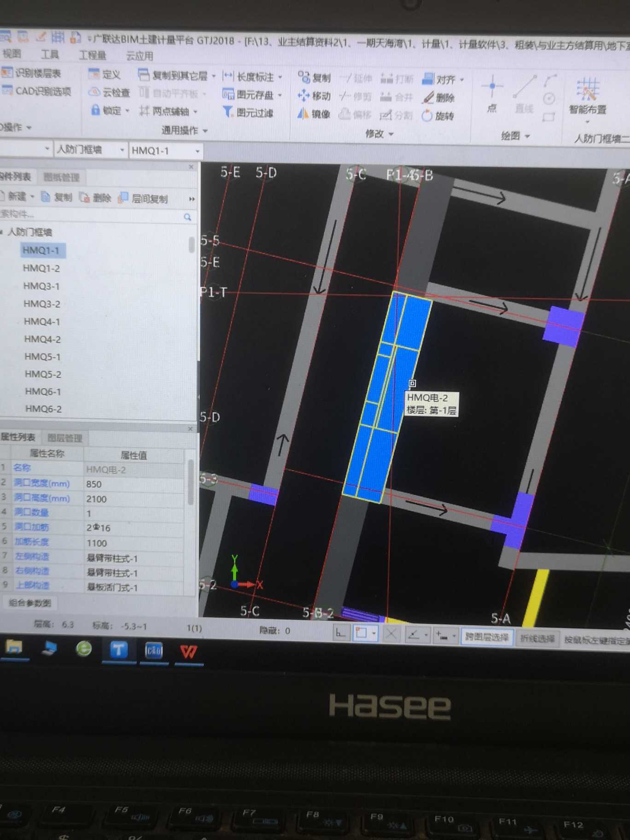Select the 移动 move tool
This screenshot has width=630, height=840.
pyautogui.click(x=314, y=96)
